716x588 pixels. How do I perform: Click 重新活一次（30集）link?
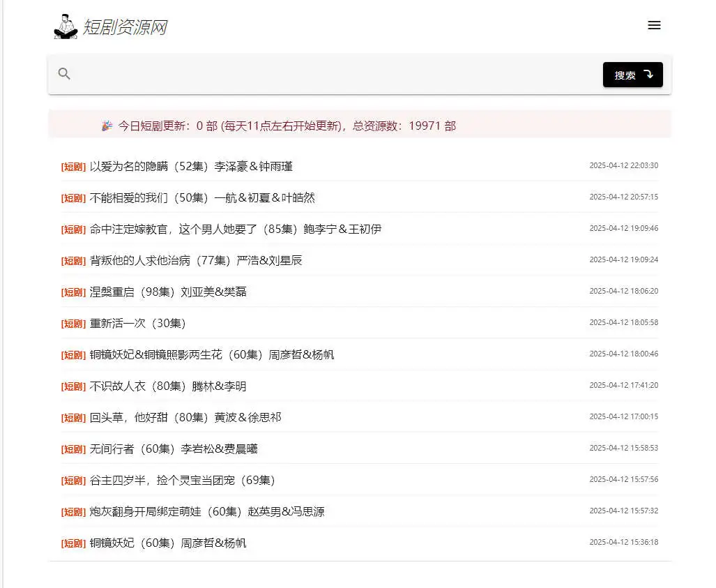138,324
